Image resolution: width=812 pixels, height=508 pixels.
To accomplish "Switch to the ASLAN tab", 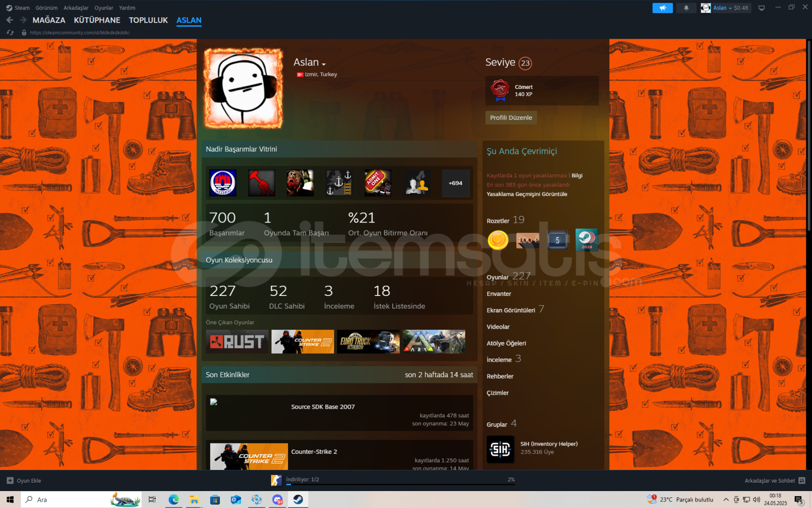I will tap(189, 20).
